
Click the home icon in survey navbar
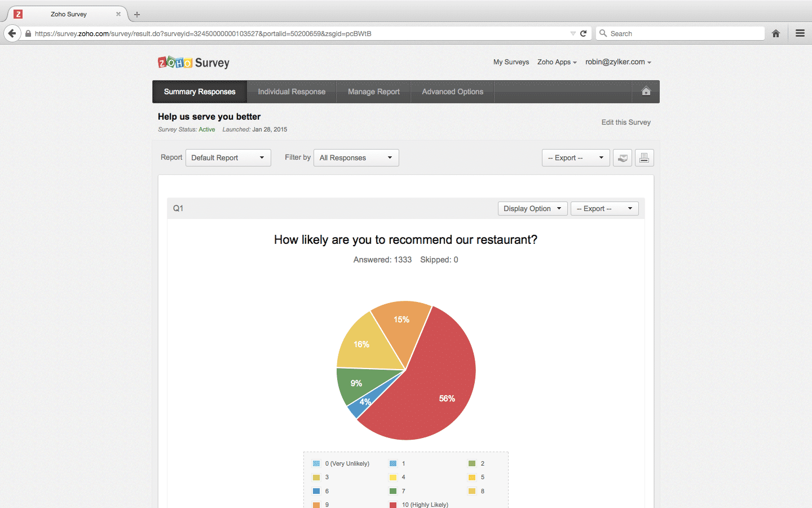click(x=646, y=91)
